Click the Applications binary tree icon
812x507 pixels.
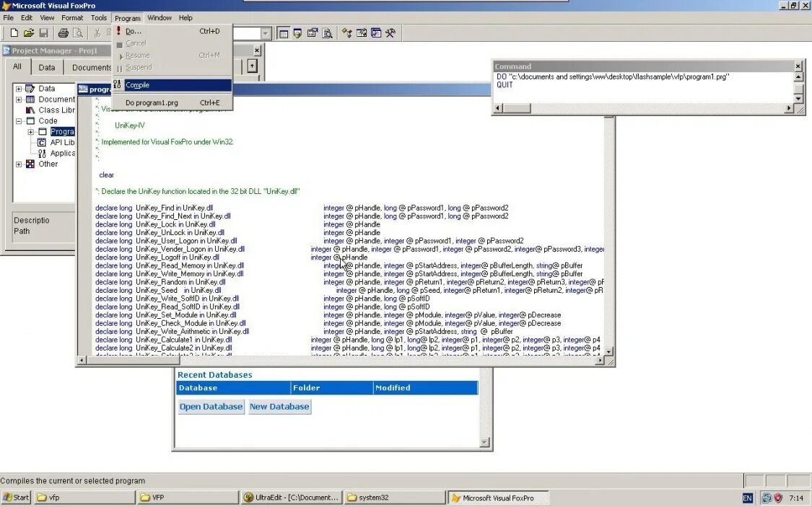point(42,153)
